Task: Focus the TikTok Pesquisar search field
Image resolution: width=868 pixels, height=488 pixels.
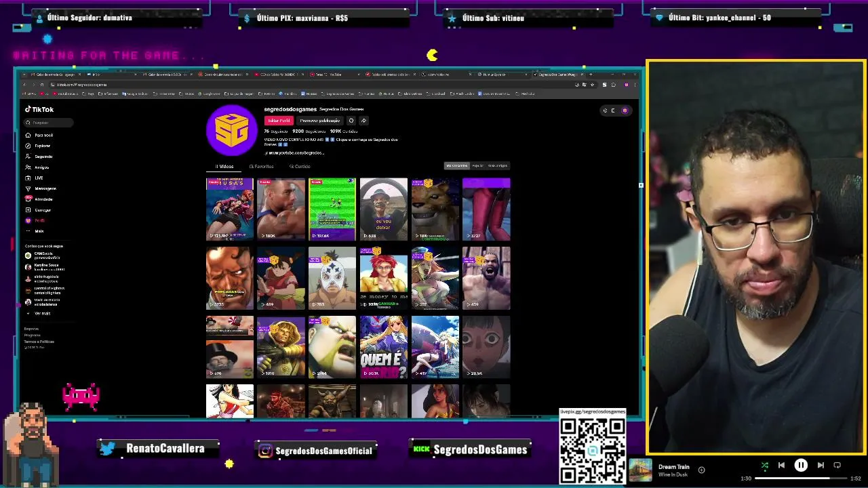Action: 49,123
